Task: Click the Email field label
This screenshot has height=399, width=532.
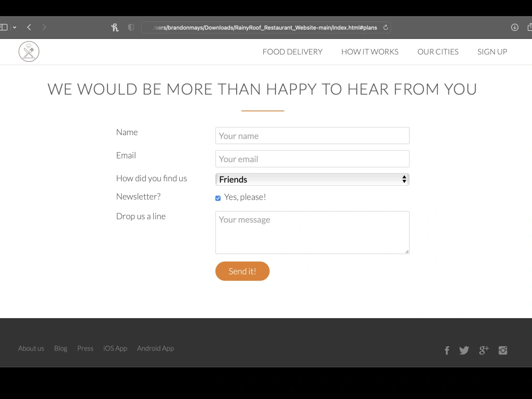Action: 126,155
